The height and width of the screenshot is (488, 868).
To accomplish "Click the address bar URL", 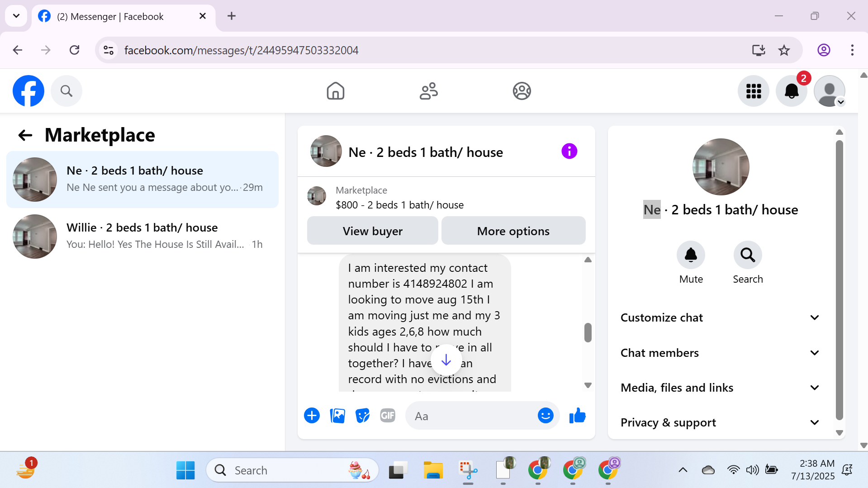I will [241, 50].
